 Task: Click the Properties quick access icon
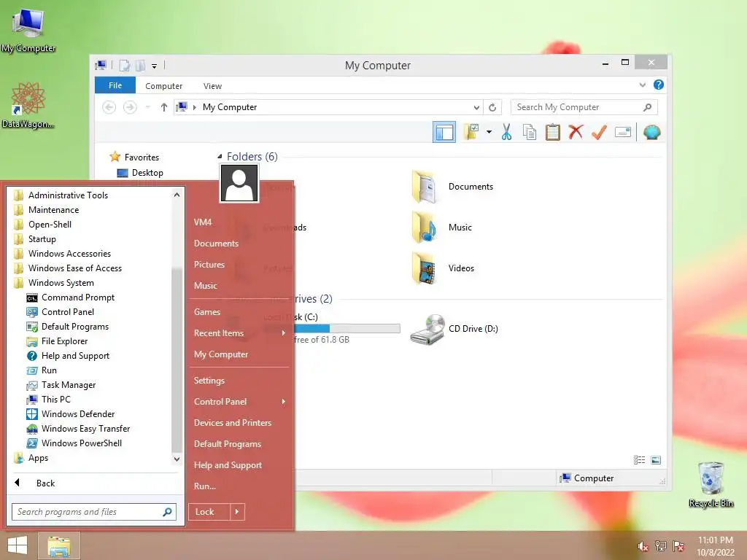point(124,66)
